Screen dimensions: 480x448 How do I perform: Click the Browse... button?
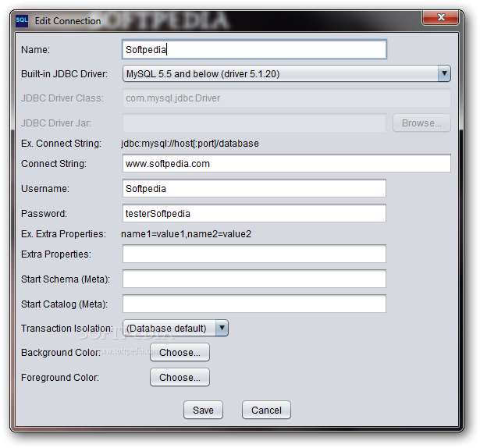[421, 123]
